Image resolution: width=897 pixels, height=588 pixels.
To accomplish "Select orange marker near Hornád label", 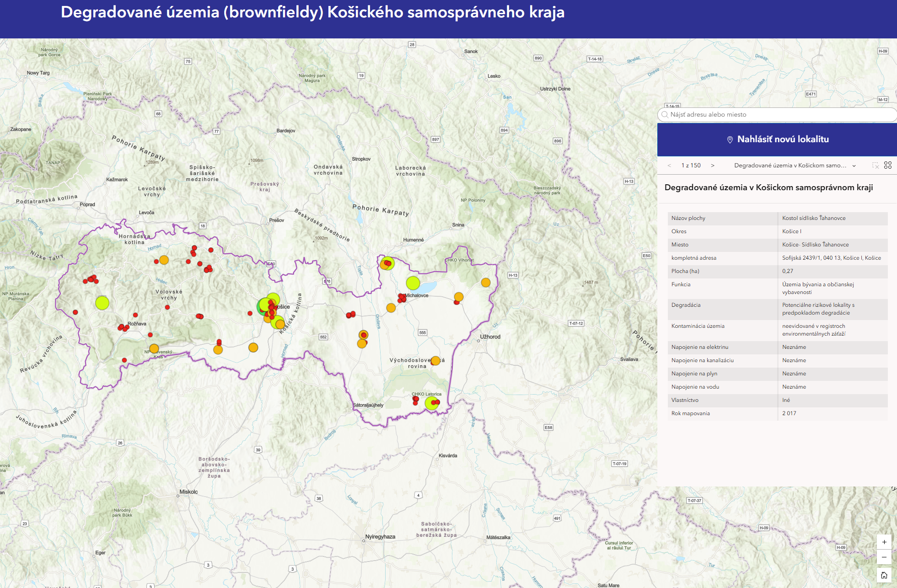I will click(x=164, y=260).
